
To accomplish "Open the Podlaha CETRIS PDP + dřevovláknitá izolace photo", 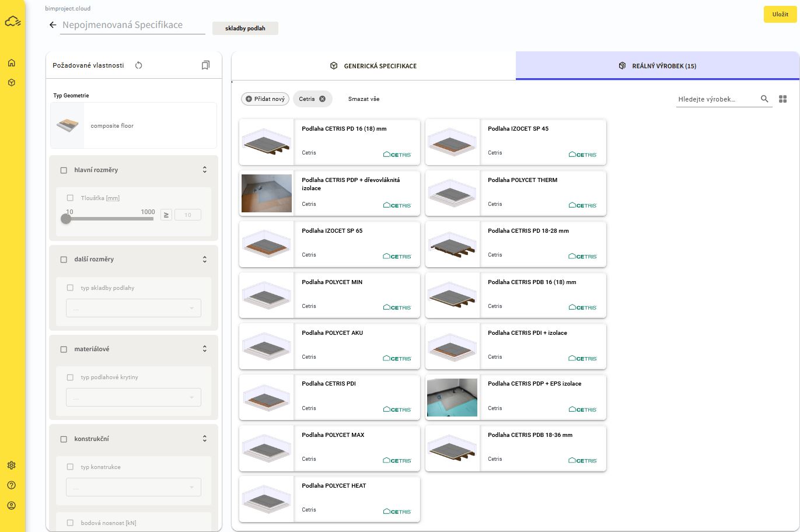I will [x=267, y=193].
